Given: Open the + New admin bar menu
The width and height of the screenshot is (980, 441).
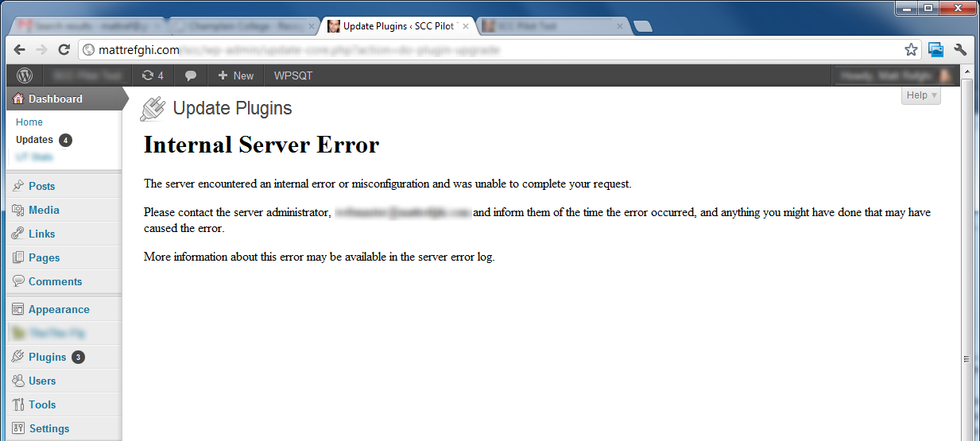Looking at the screenshot, I should coord(235,75).
